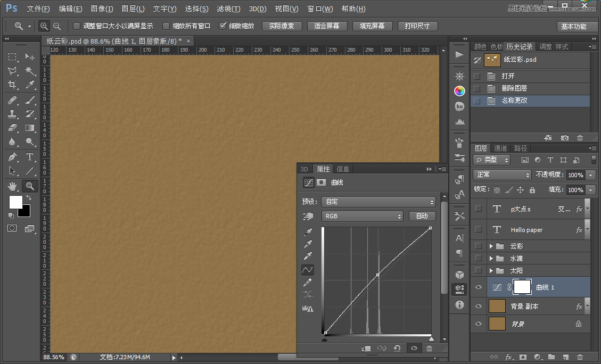Choose the pencil draw-curve mode
Screen dimensions: 601x364
(307, 283)
